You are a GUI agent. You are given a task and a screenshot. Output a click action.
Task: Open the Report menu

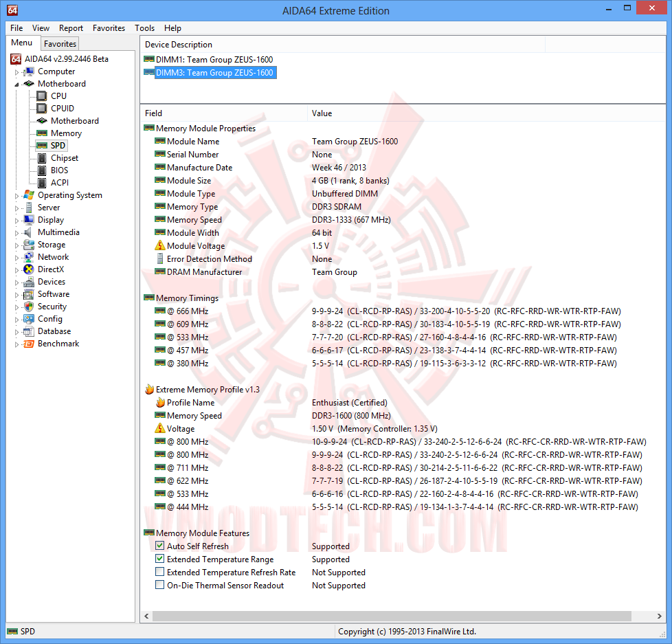71,28
